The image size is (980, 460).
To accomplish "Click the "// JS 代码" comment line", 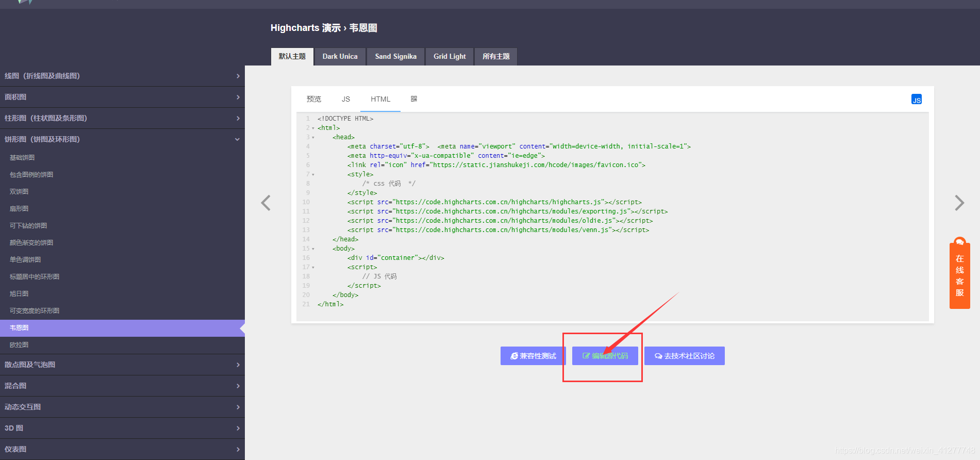I will (379, 276).
